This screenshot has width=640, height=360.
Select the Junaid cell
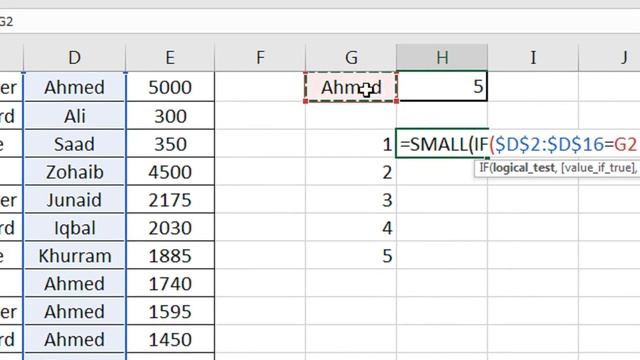(74, 200)
